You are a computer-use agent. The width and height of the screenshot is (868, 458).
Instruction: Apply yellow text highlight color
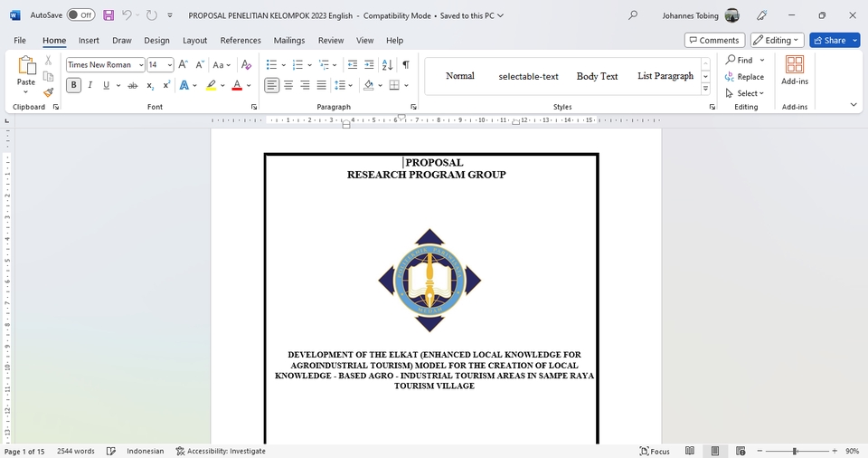coord(211,85)
